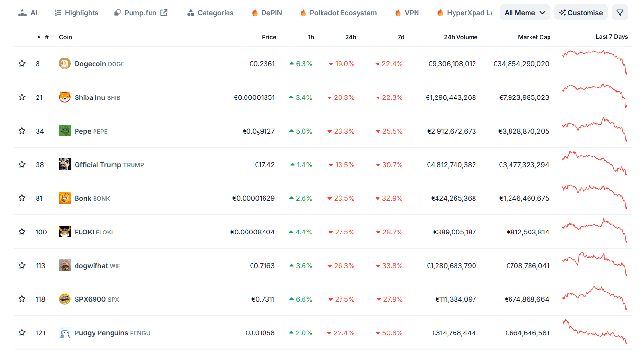Star Official Trump as a favorite

(x=22, y=164)
